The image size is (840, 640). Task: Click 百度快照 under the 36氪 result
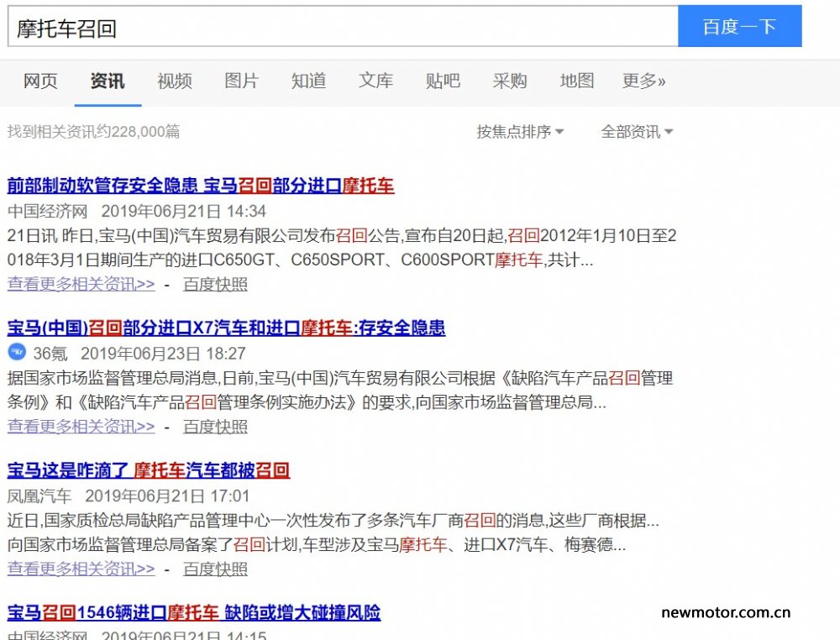tap(215, 427)
